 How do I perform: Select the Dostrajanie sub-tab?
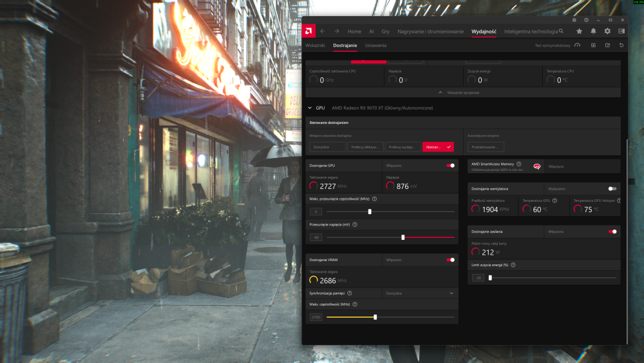coord(345,45)
